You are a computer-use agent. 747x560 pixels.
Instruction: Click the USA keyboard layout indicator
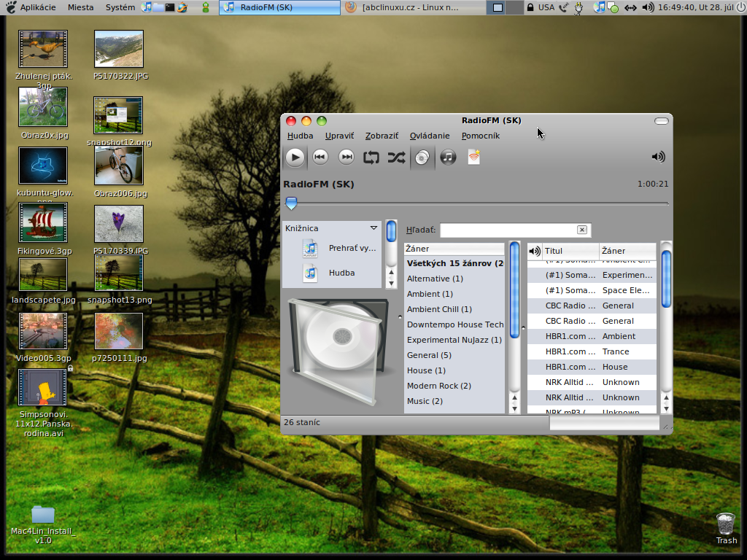tap(546, 7)
